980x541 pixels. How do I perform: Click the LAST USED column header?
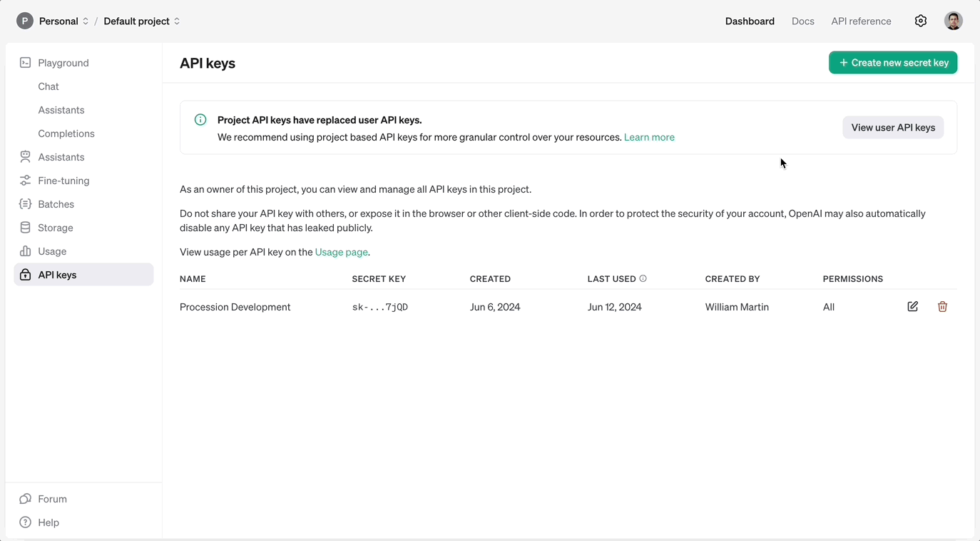pyautogui.click(x=612, y=279)
